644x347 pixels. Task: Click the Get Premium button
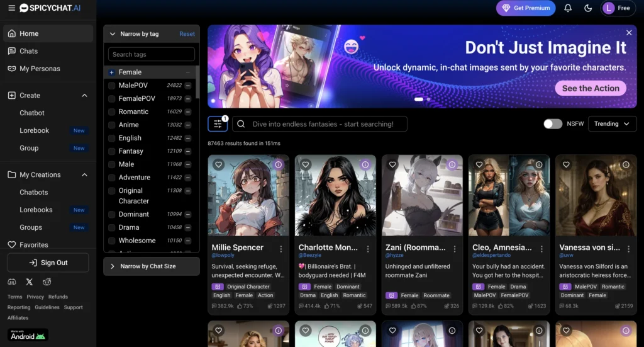pyautogui.click(x=526, y=8)
